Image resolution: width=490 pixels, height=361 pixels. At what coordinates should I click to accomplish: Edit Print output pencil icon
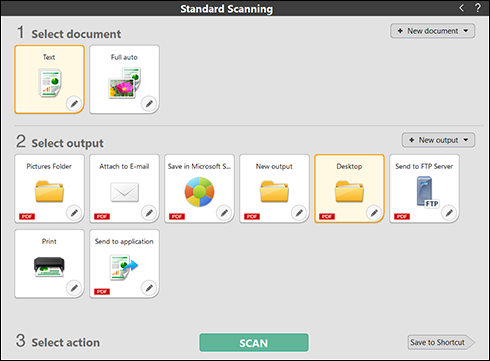click(x=74, y=287)
